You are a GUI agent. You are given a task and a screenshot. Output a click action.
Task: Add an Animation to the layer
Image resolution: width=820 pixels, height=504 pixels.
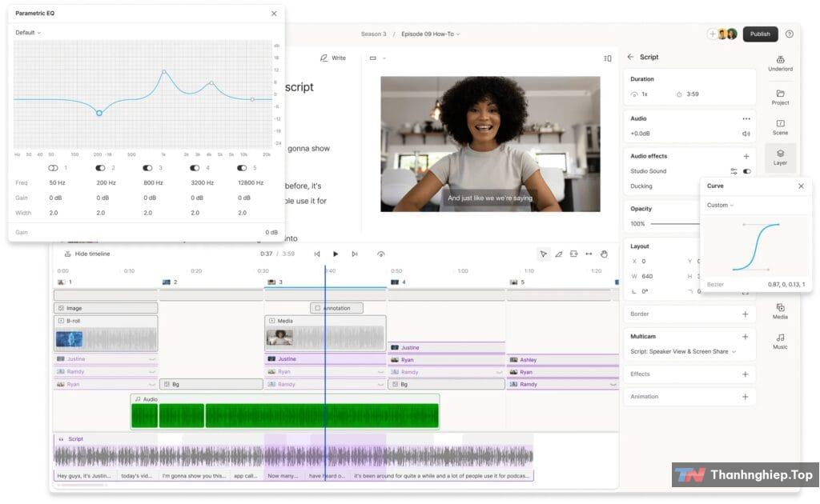click(x=746, y=397)
